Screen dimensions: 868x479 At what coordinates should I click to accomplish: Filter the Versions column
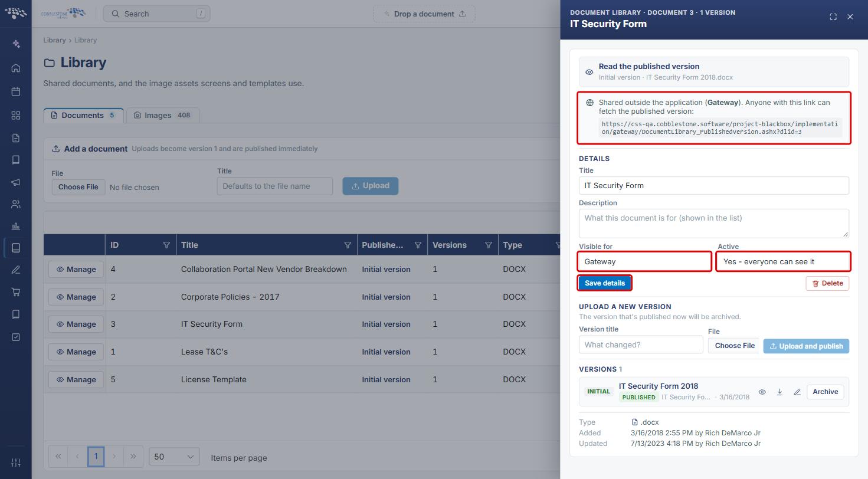coord(489,245)
